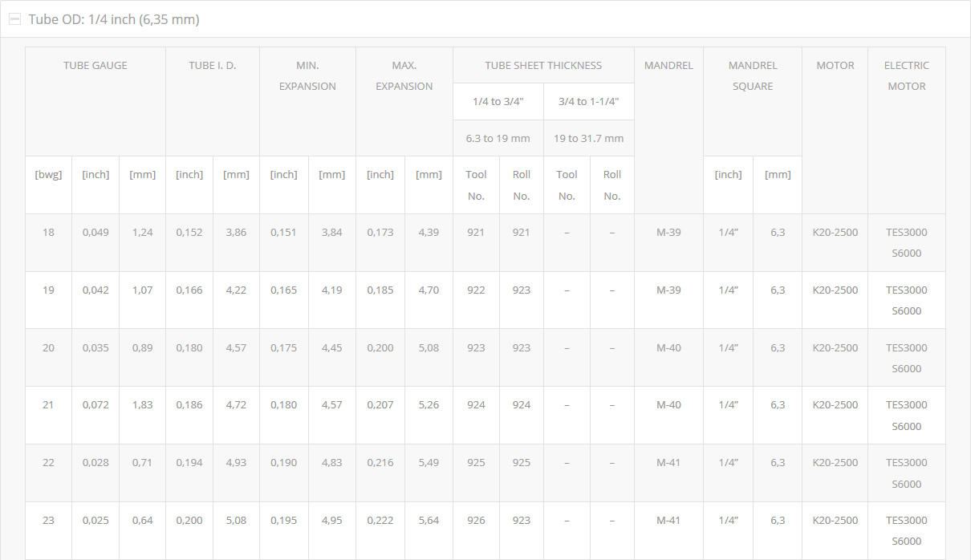Click the ELECTRIC MOTOR column header
This screenshot has height=560, width=971.
907,76
